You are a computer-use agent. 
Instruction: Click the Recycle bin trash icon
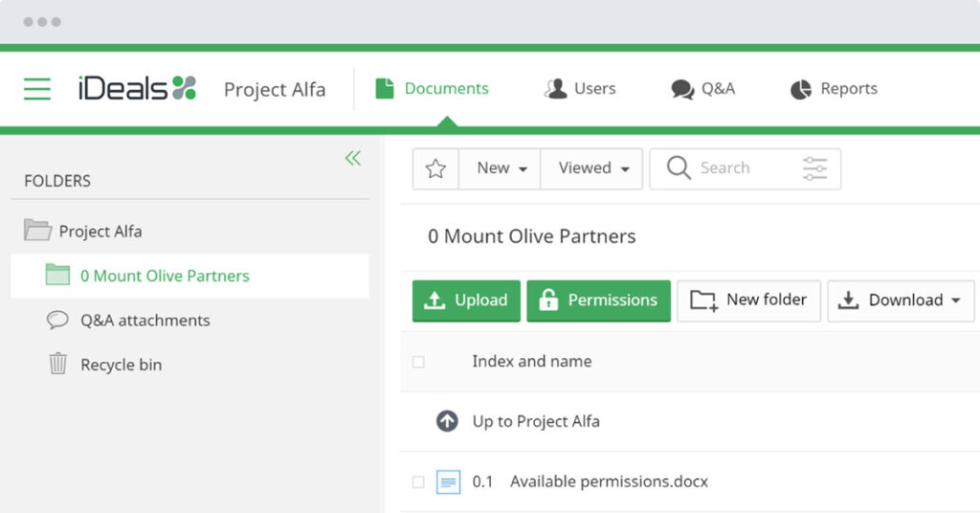pyautogui.click(x=58, y=365)
